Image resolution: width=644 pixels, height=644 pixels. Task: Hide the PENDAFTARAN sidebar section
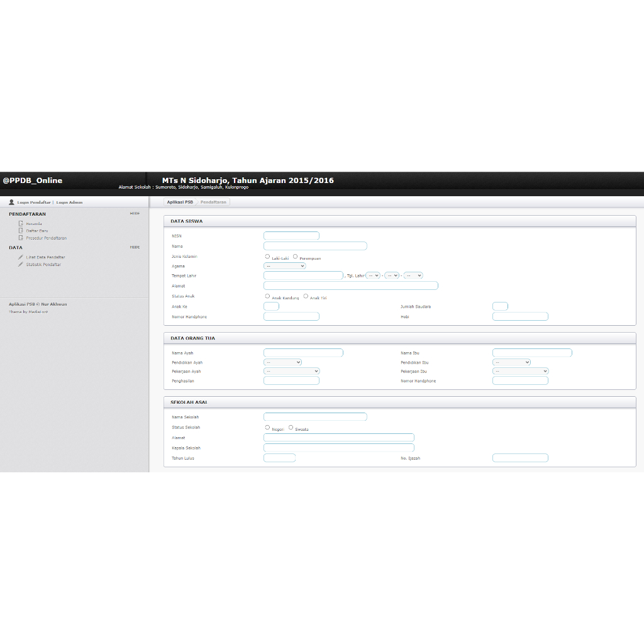pos(135,213)
